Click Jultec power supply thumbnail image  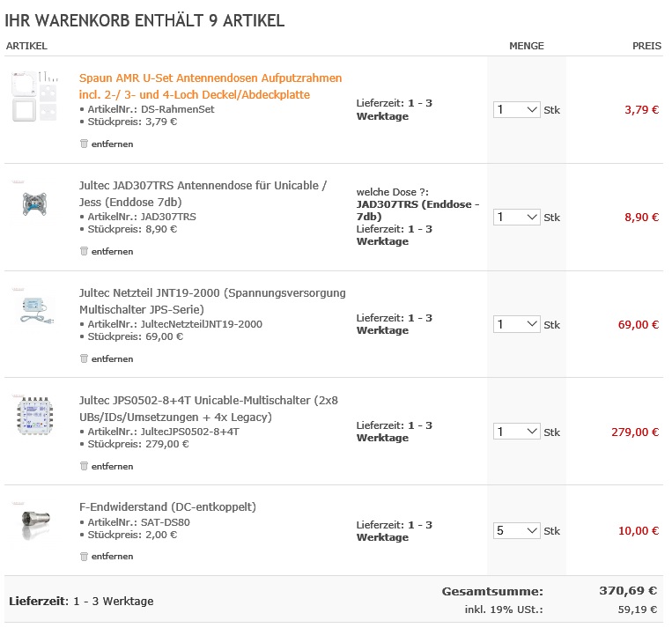(x=34, y=308)
